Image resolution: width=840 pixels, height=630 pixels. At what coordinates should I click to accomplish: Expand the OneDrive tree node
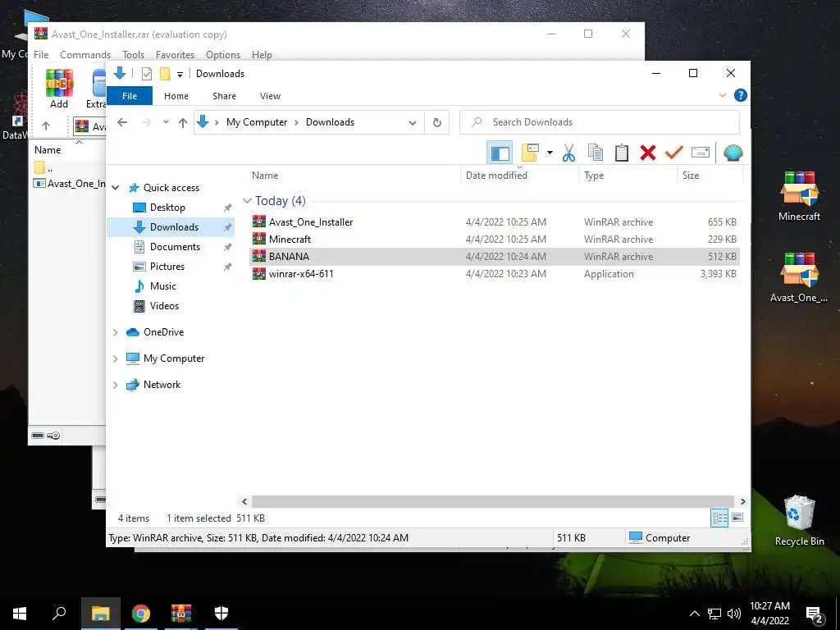pyautogui.click(x=115, y=333)
